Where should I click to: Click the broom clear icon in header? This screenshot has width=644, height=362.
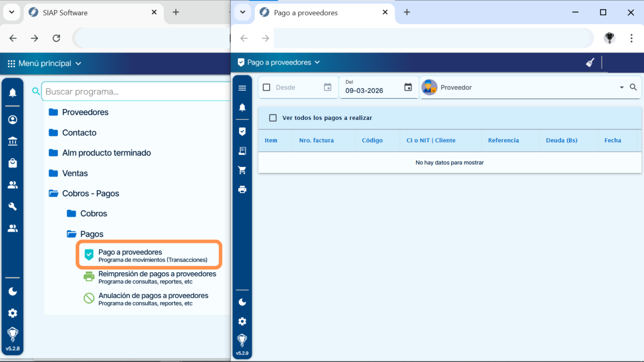pos(590,62)
